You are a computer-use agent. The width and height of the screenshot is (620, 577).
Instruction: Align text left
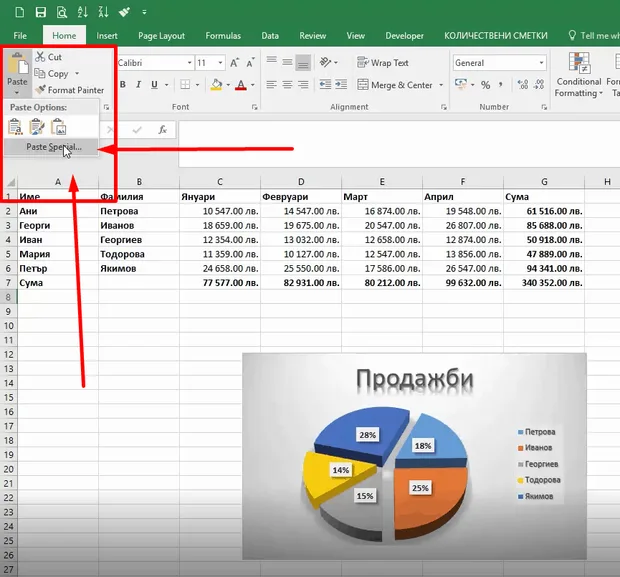tap(271, 85)
